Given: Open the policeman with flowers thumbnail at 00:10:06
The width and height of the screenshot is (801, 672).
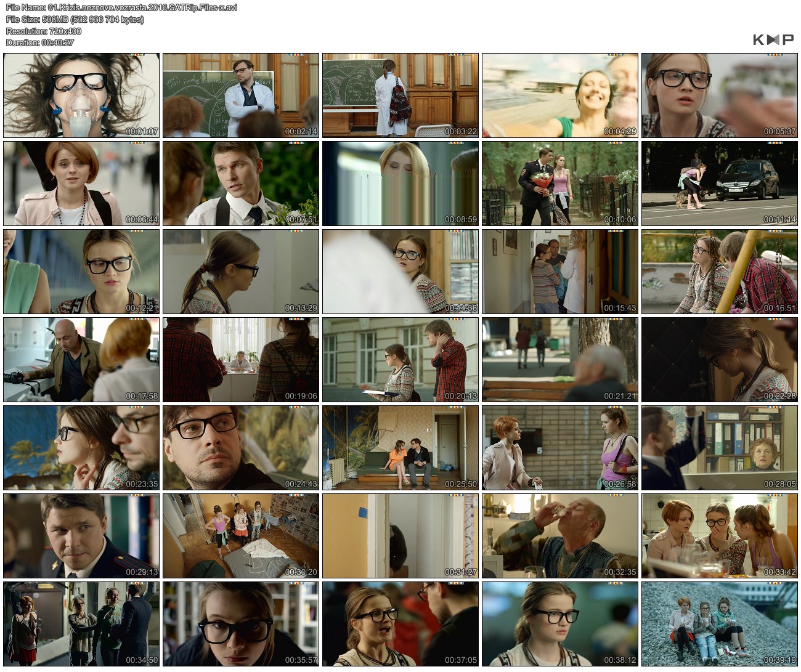Looking at the screenshot, I should [x=560, y=184].
